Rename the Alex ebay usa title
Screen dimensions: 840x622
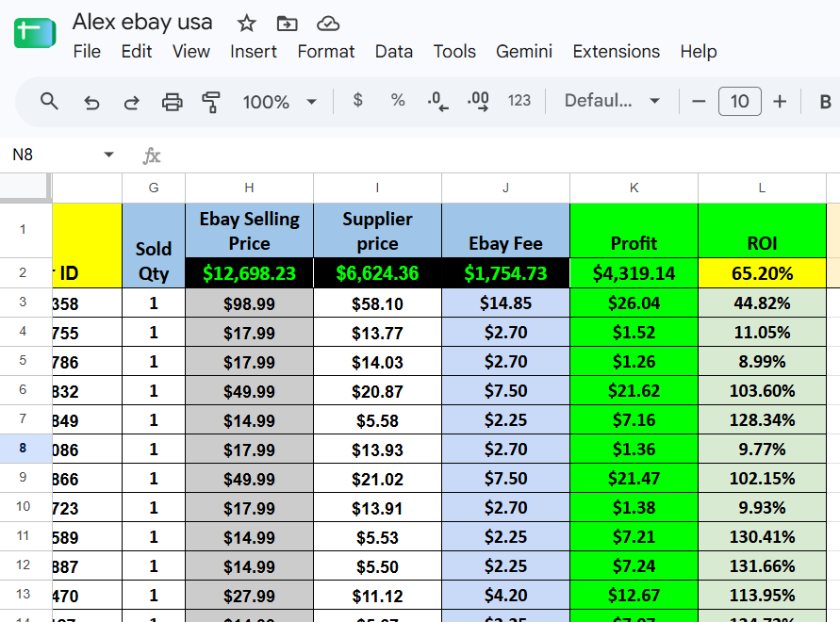click(142, 22)
